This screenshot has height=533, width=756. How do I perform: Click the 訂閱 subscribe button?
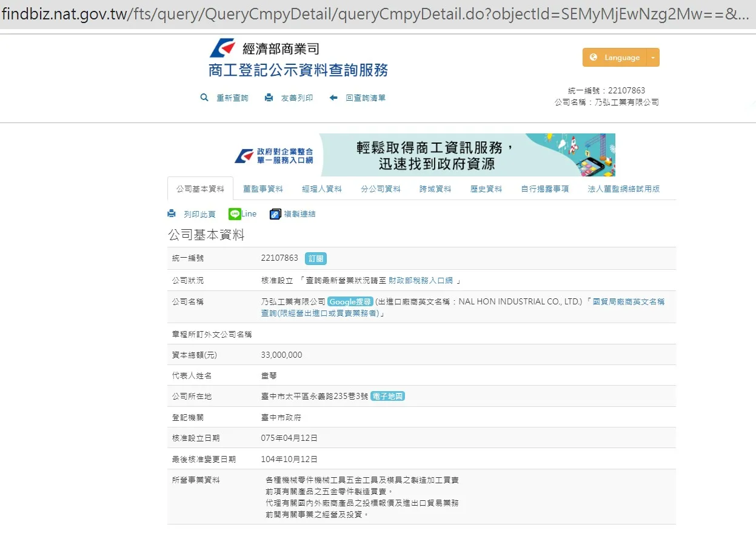315,258
